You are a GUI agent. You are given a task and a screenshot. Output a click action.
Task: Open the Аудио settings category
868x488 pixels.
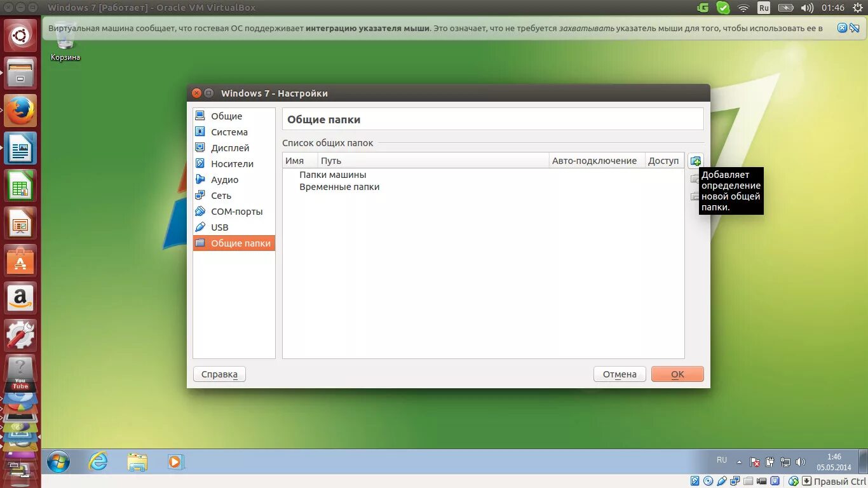coord(234,180)
